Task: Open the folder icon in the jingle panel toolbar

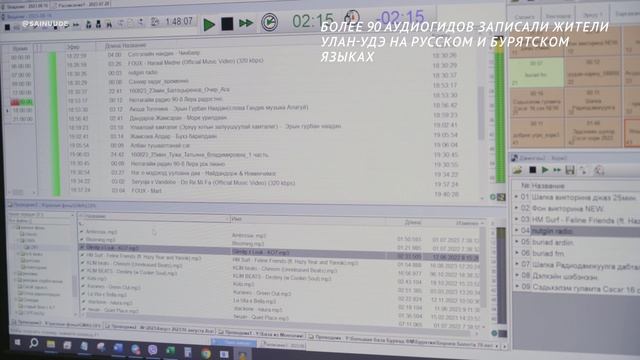Action: 517,170
